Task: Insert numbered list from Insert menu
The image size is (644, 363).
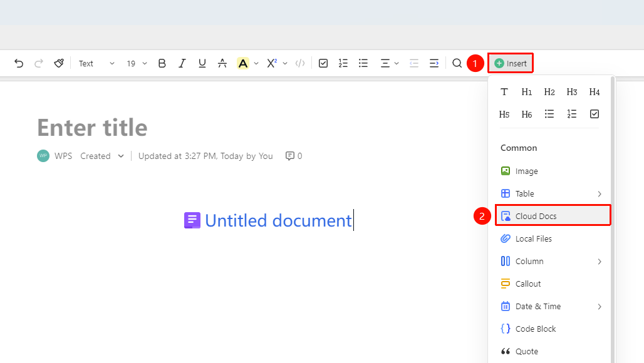Action: (572, 114)
